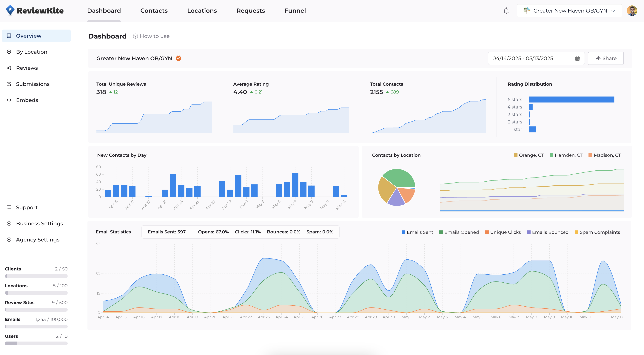
Task: Click the By Location pin icon
Action: pos(9,52)
